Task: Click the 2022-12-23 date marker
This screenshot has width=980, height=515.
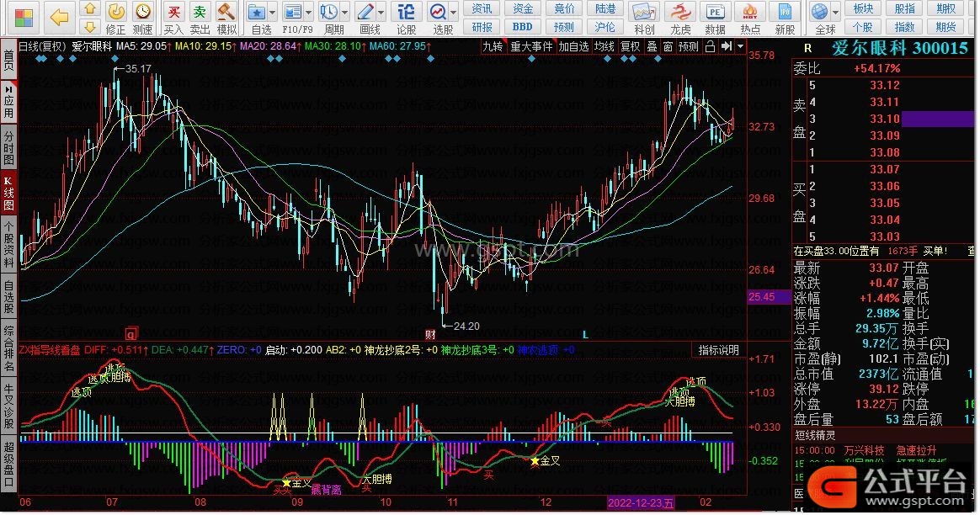Action: pos(642,502)
